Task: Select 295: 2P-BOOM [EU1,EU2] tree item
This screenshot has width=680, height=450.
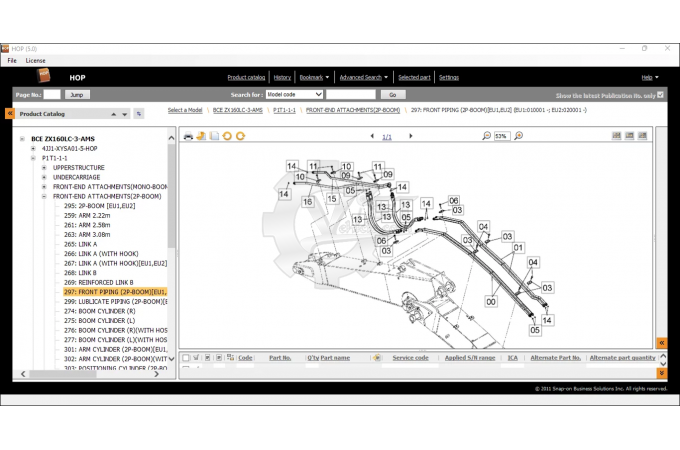Action: (100, 206)
